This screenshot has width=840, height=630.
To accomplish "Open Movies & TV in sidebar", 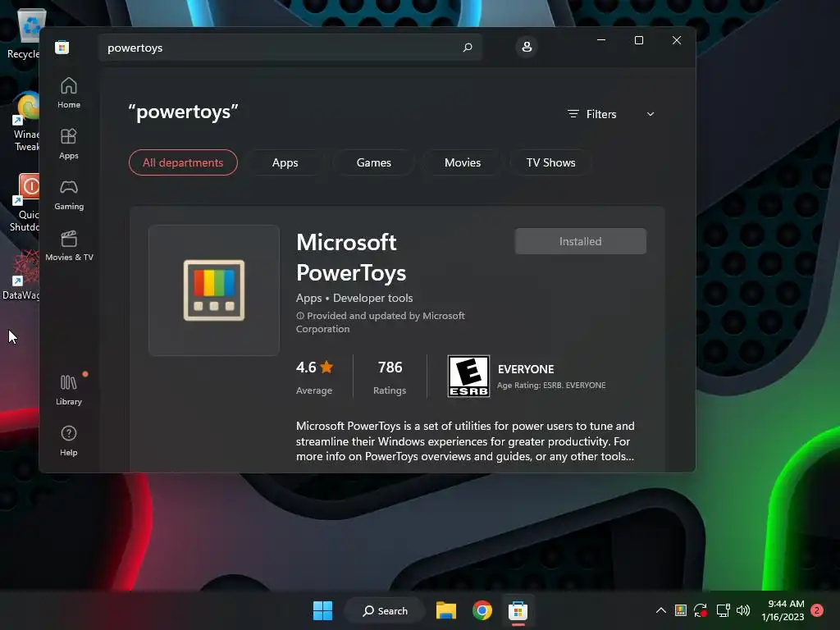I will 69,246.
